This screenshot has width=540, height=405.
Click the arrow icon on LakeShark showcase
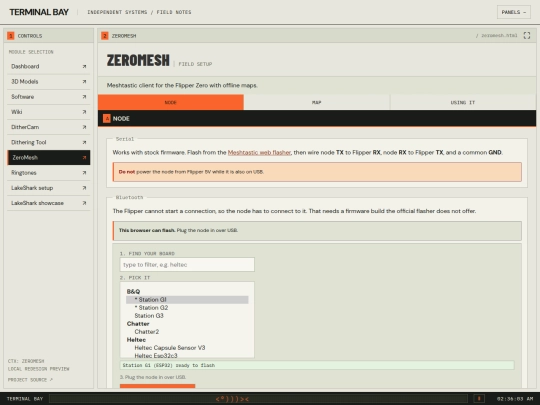84,203
